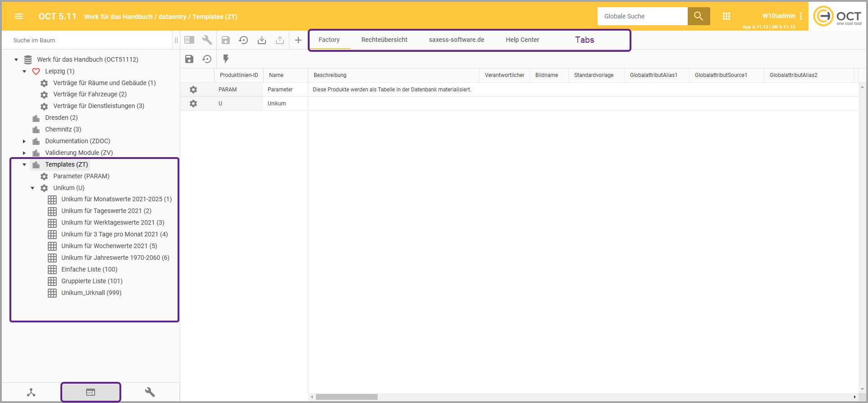Expand the Dokumentation (ZDOC) node

coord(24,141)
